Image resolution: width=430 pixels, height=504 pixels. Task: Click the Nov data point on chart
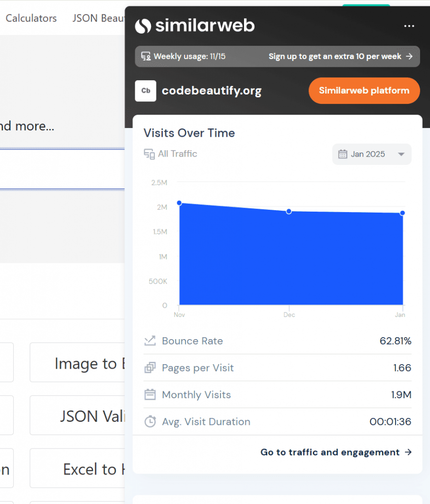[x=180, y=203]
